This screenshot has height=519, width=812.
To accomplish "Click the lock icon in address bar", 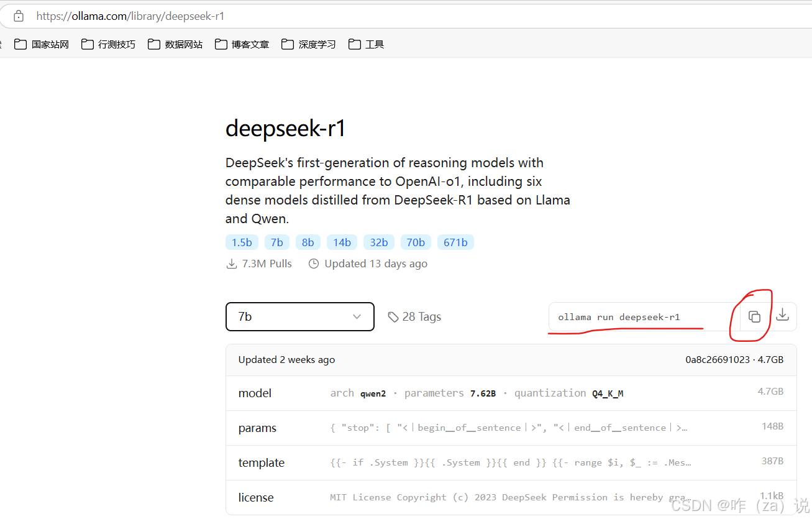I will (19, 16).
